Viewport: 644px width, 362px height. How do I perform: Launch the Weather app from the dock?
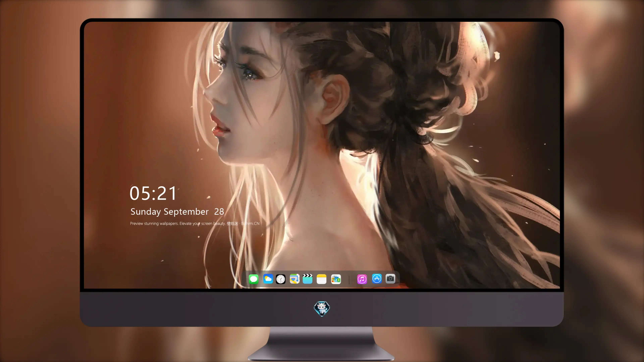268,279
